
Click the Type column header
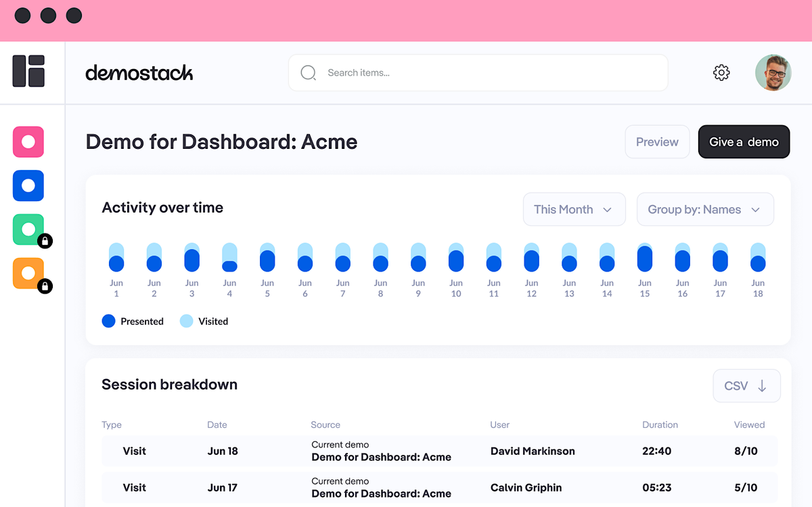(112, 425)
